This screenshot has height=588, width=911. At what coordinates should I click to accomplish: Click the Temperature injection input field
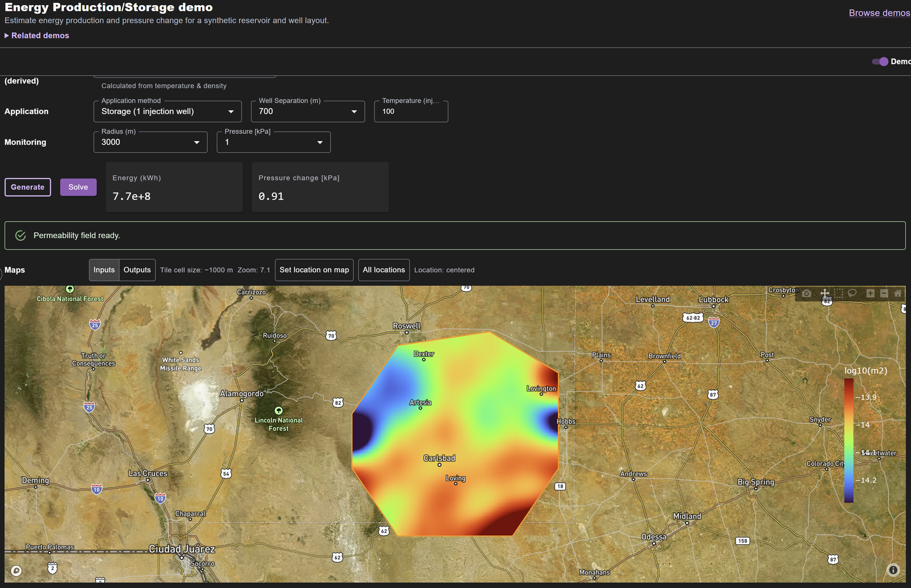(411, 112)
